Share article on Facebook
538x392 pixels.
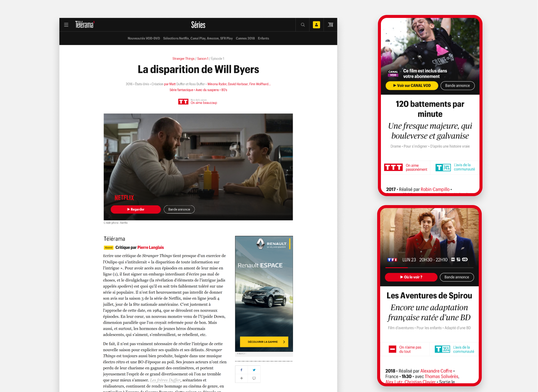(x=241, y=370)
